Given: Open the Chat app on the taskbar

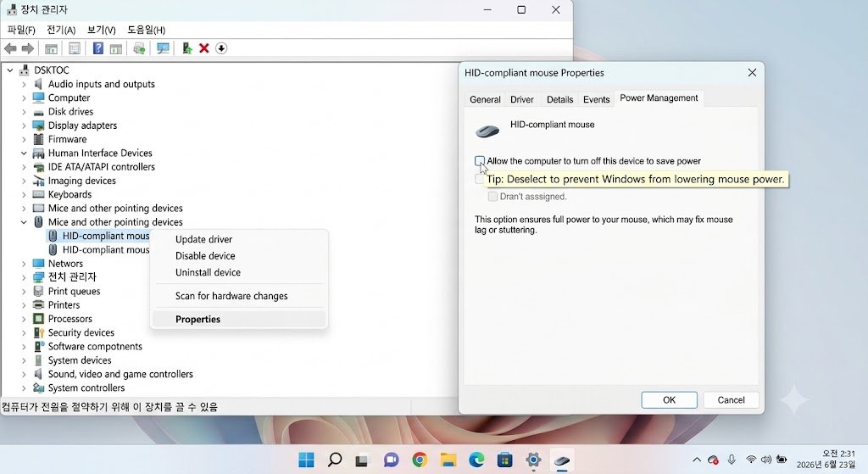Looking at the screenshot, I should click(x=392, y=460).
